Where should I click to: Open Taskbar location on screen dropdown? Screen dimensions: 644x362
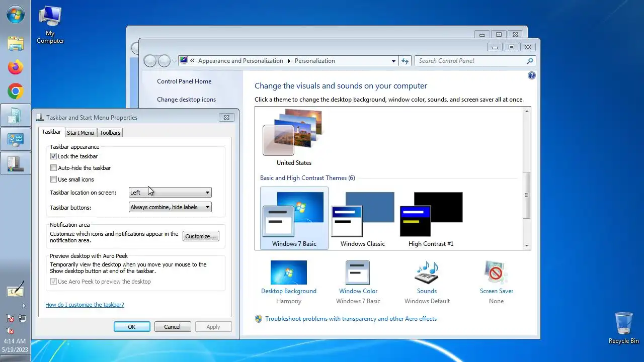tap(170, 193)
